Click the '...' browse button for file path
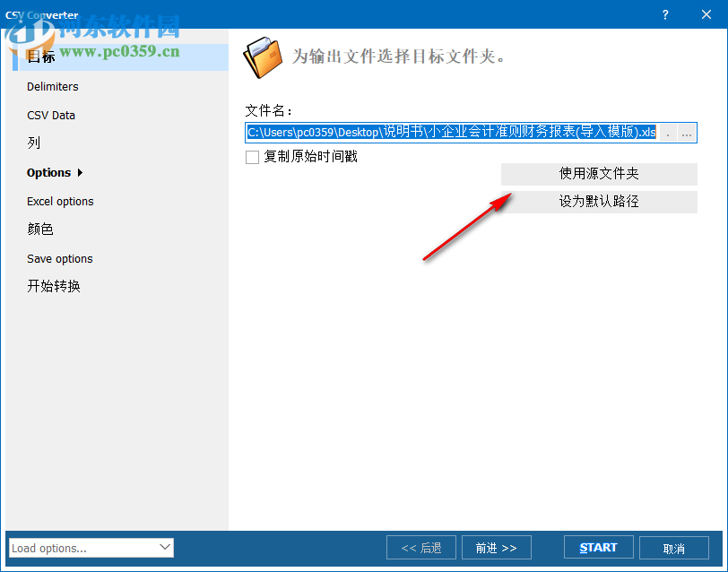 pyautogui.click(x=686, y=133)
